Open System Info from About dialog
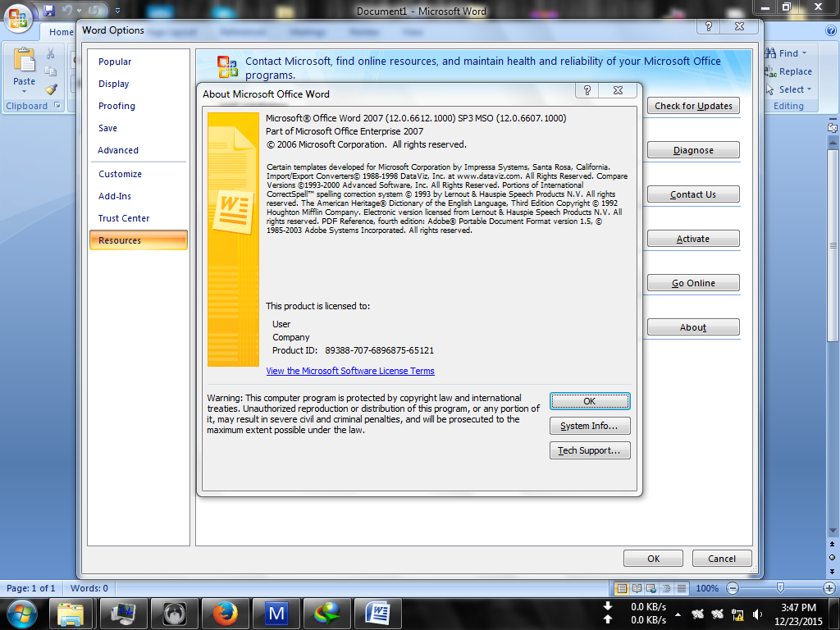Viewport: 840px width, 630px height. (590, 426)
